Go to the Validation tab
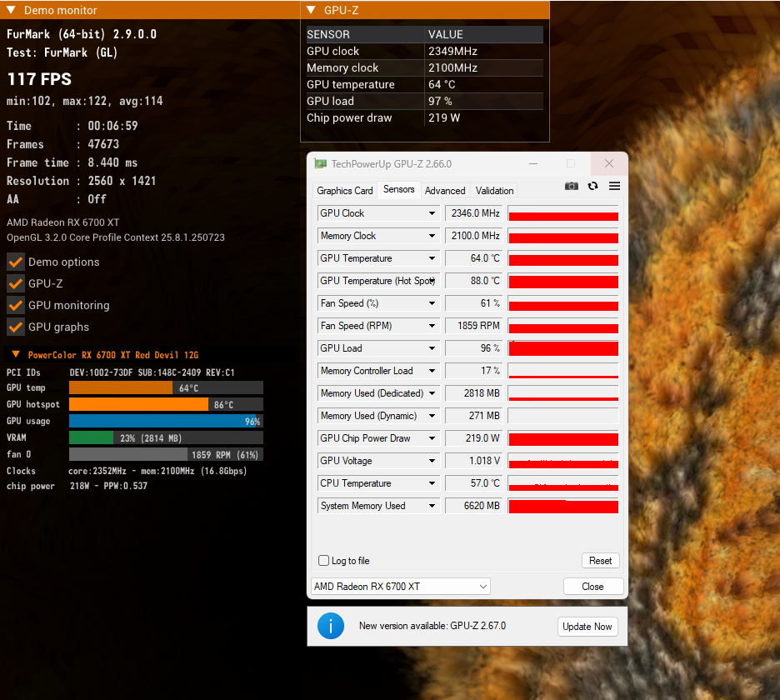The height and width of the screenshot is (700, 780). point(494,191)
